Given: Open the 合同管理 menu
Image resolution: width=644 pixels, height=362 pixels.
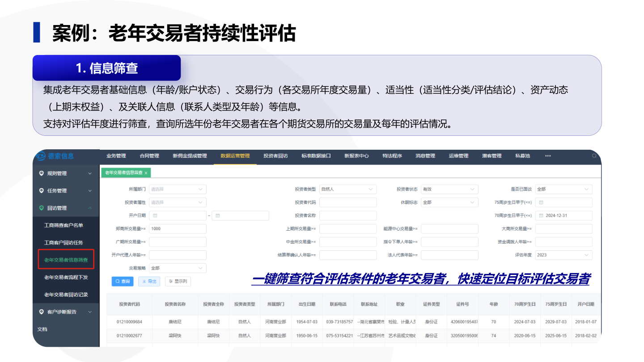Looking at the screenshot, I should [149, 156].
